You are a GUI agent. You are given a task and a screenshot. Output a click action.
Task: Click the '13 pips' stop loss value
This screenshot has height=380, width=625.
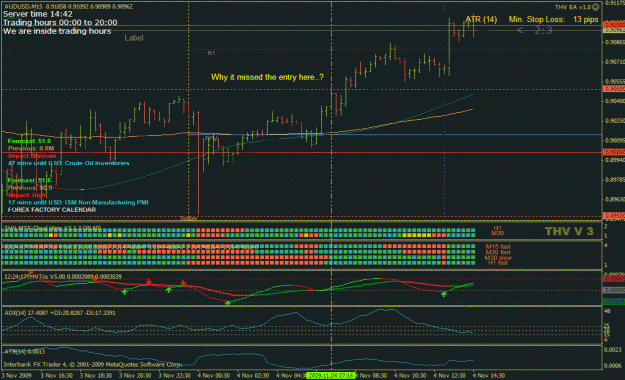(586, 19)
